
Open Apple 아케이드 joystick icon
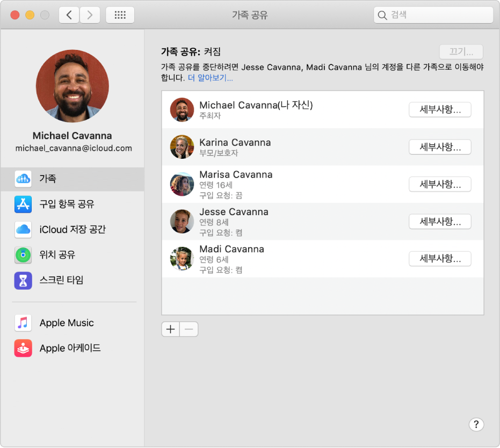[x=23, y=348]
